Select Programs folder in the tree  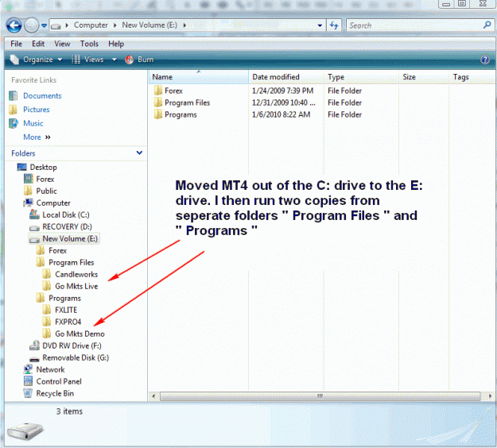(64, 298)
